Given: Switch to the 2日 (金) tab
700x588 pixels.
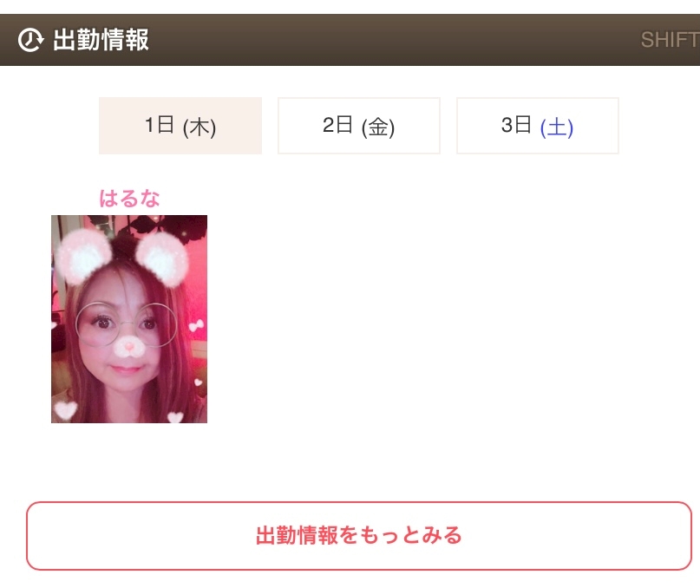Looking at the screenshot, I should click(359, 126).
